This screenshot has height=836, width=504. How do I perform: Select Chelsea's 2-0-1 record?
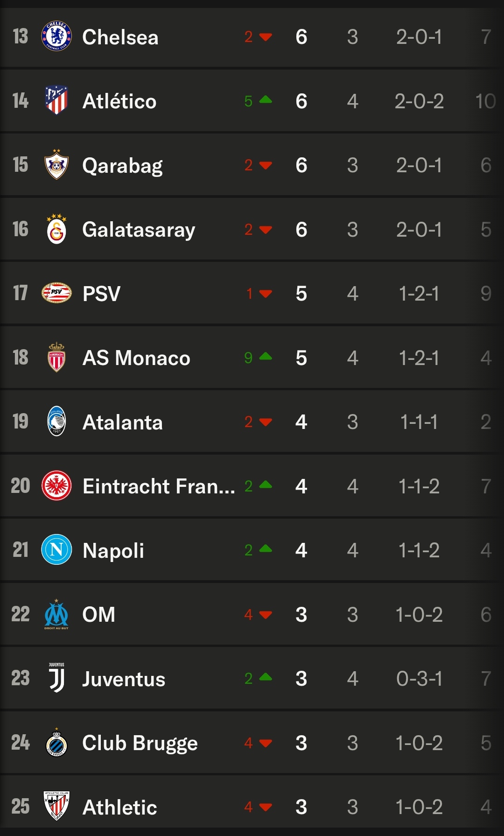[419, 37]
